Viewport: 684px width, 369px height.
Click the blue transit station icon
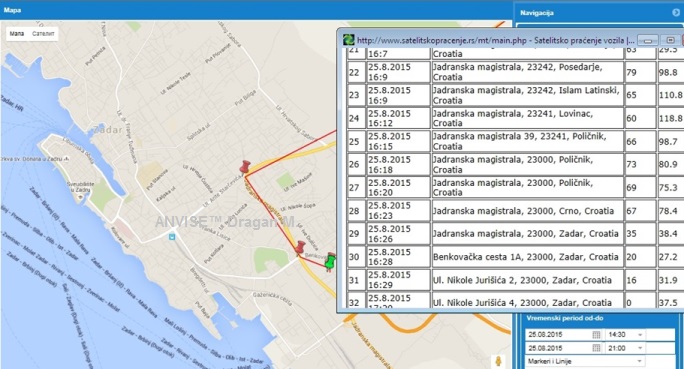point(172,236)
